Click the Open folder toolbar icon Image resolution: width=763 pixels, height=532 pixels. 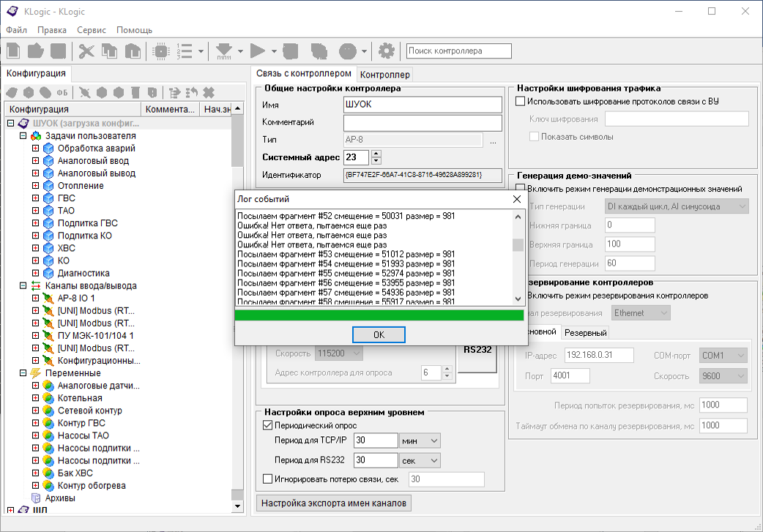pyautogui.click(x=36, y=50)
